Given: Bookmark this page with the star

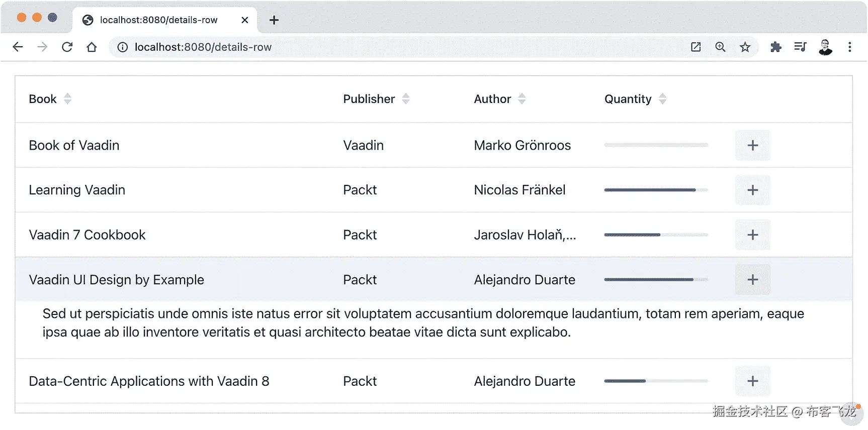Looking at the screenshot, I should (x=745, y=47).
